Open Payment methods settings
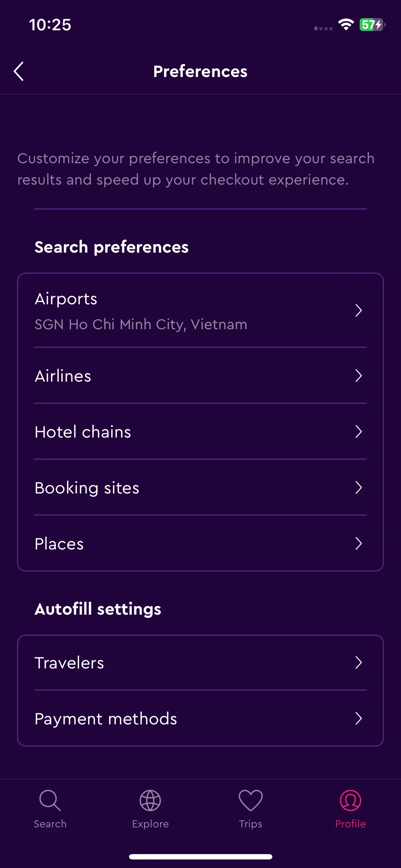401x868 pixels. pyautogui.click(x=200, y=718)
